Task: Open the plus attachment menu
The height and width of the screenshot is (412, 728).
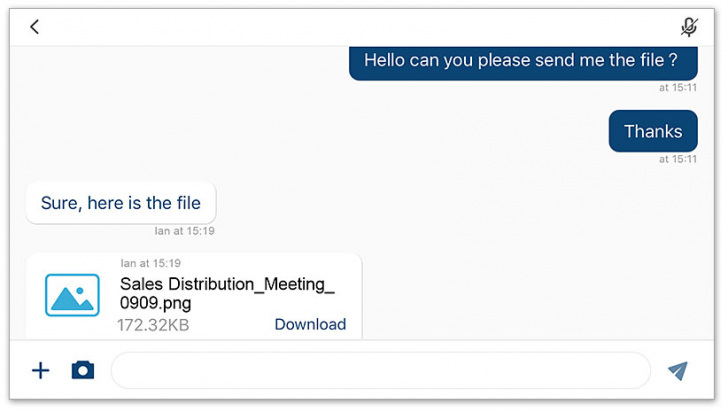Action: point(40,371)
